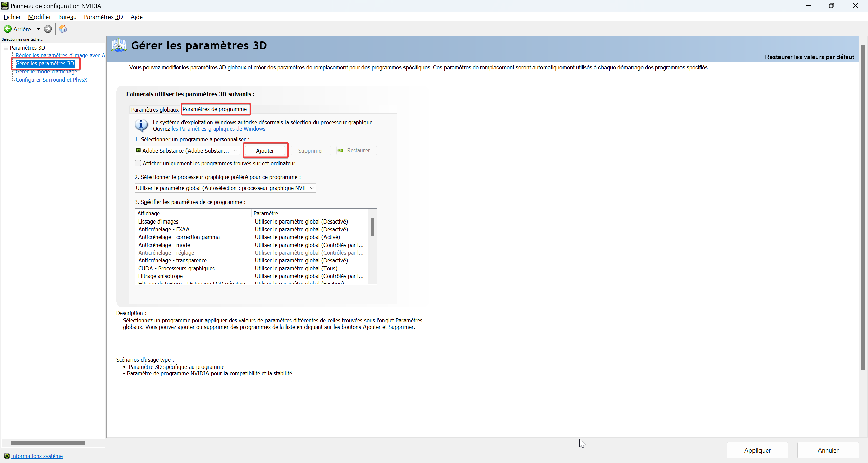
Task: Click the NVIDIA icon on Restaurer button
Action: (340, 150)
